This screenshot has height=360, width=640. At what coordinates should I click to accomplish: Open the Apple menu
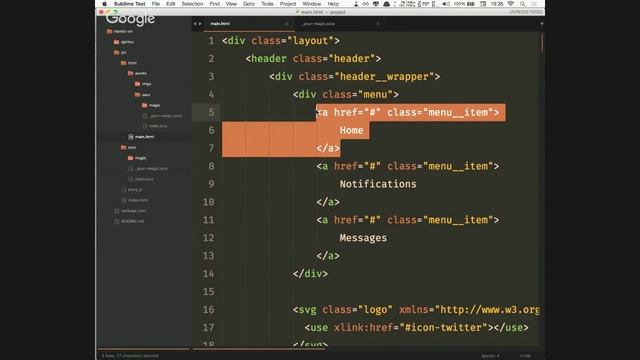coord(104,4)
